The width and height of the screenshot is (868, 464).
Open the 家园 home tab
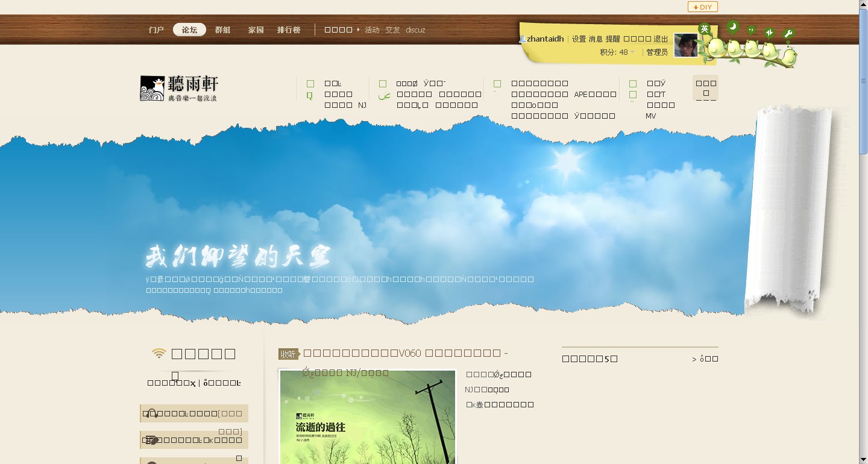click(256, 30)
